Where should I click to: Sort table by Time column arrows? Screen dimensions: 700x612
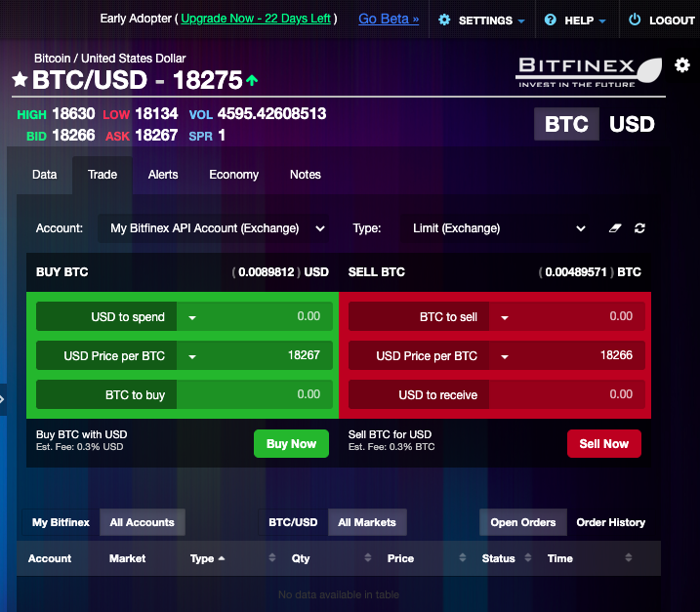pyautogui.click(x=629, y=557)
